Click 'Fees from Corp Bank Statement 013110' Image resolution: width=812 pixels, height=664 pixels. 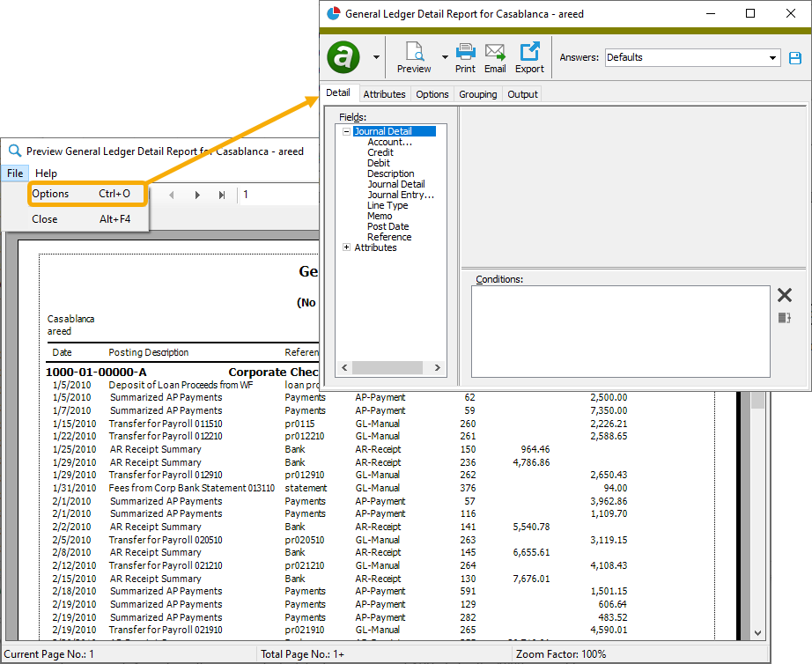click(x=192, y=488)
